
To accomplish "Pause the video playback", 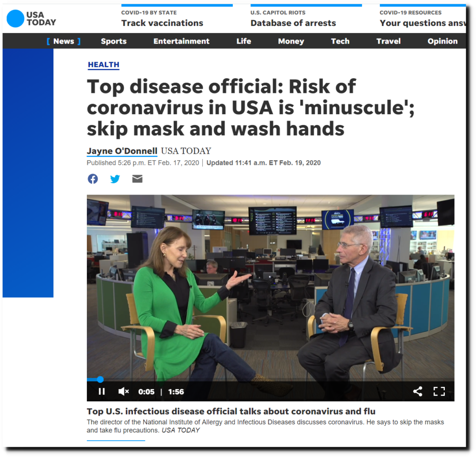I will [102, 392].
